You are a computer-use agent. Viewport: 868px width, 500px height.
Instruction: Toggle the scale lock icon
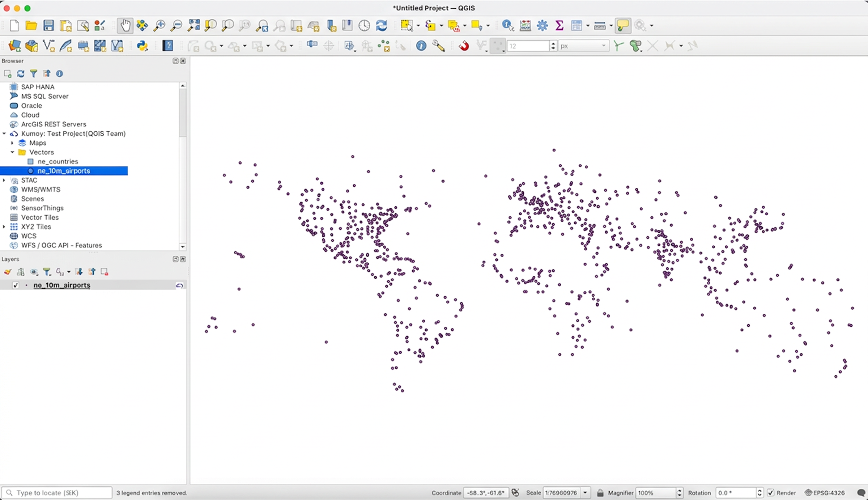click(600, 493)
